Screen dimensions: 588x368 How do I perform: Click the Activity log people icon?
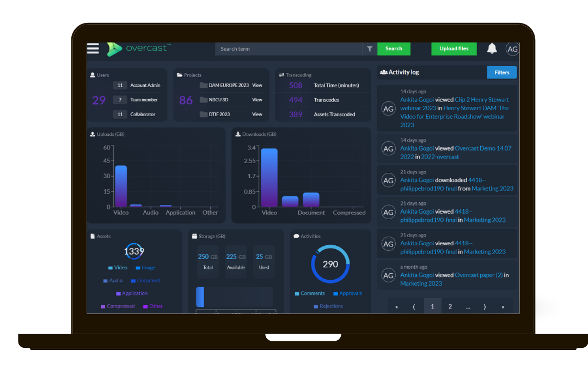click(x=384, y=72)
